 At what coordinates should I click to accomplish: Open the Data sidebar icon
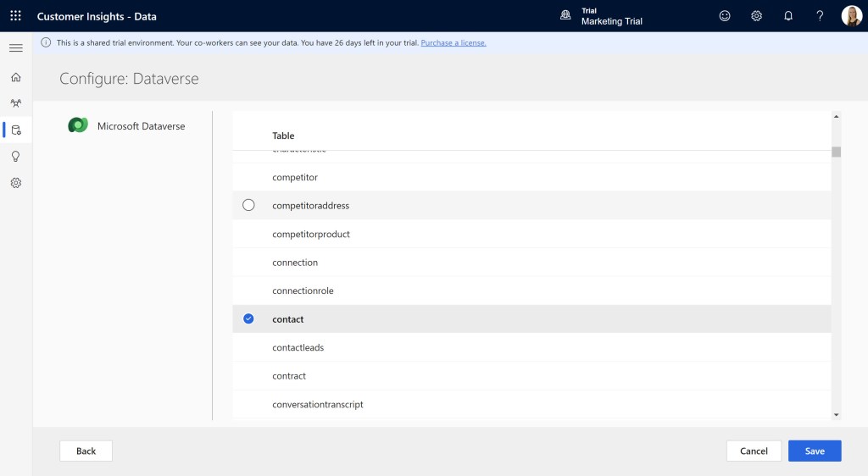pos(15,130)
